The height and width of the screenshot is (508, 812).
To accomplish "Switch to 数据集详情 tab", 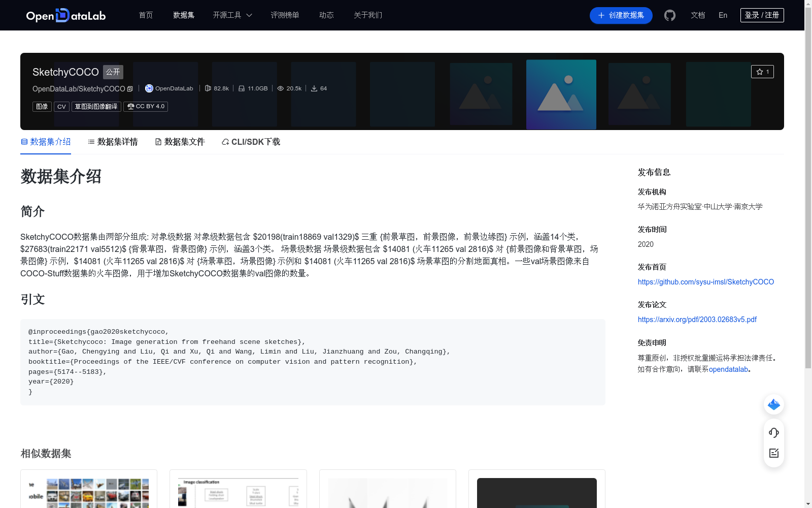I will point(113,142).
